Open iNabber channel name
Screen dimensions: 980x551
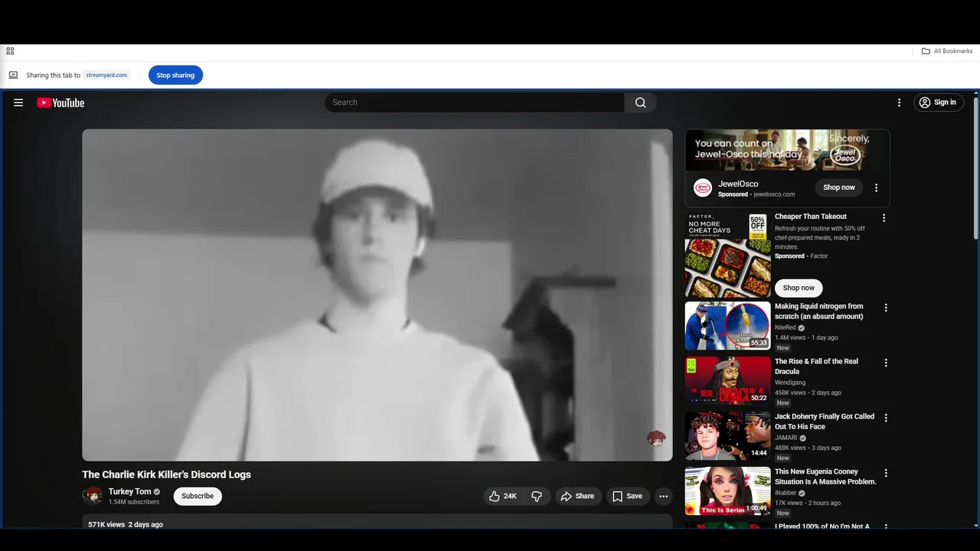[786, 493]
